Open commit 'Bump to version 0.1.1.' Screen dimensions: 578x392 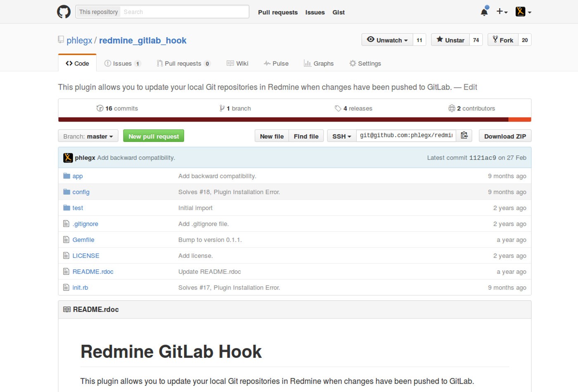coord(210,240)
